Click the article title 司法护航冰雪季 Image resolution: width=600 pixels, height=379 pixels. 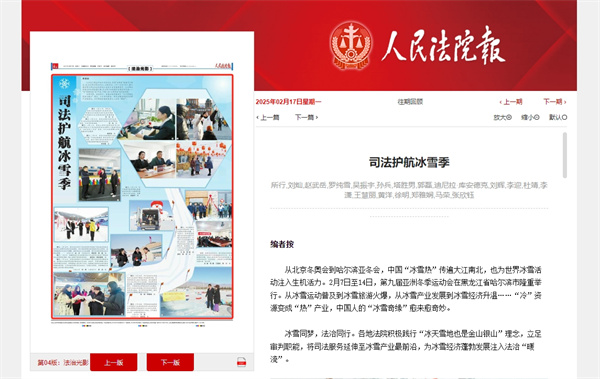[409, 162]
